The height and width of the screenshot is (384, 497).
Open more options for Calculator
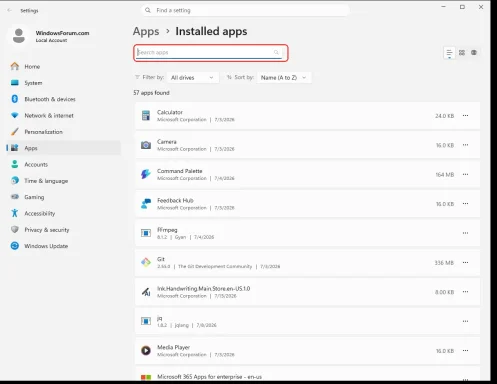[465, 115]
